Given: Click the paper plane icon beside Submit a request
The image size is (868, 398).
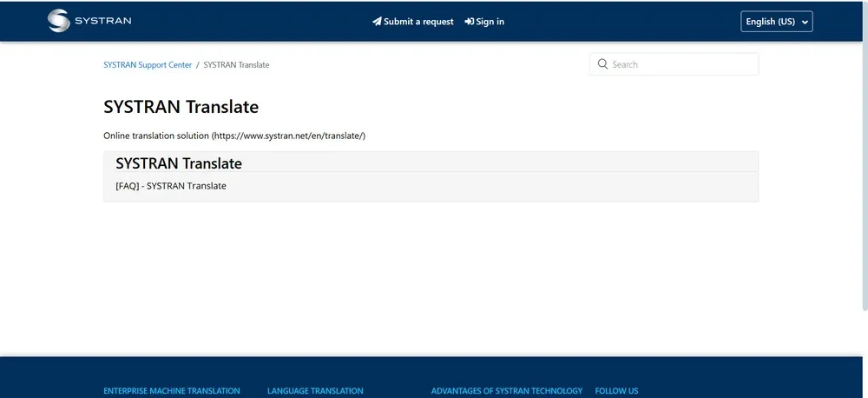Looking at the screenshot, I should [x=377, y=22].
